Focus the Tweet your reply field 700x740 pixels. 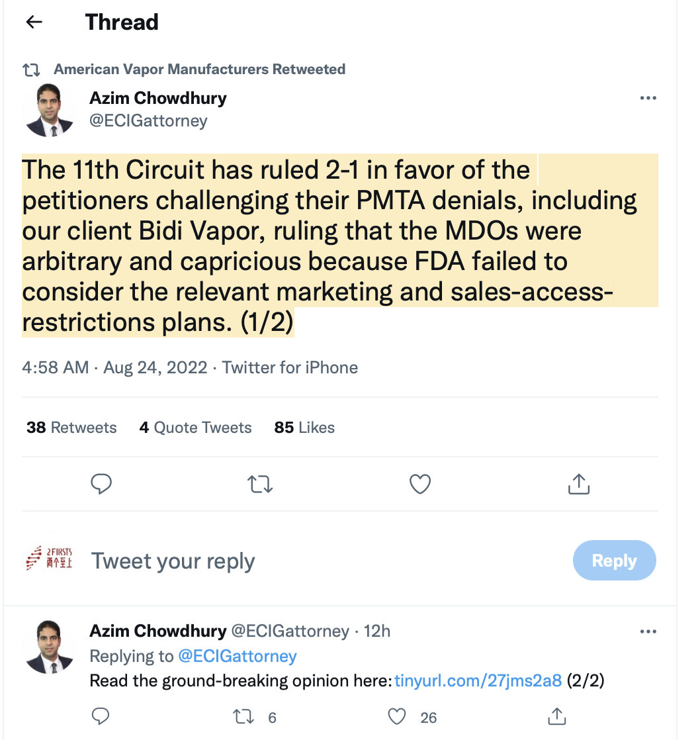click(x=265, y=561)
